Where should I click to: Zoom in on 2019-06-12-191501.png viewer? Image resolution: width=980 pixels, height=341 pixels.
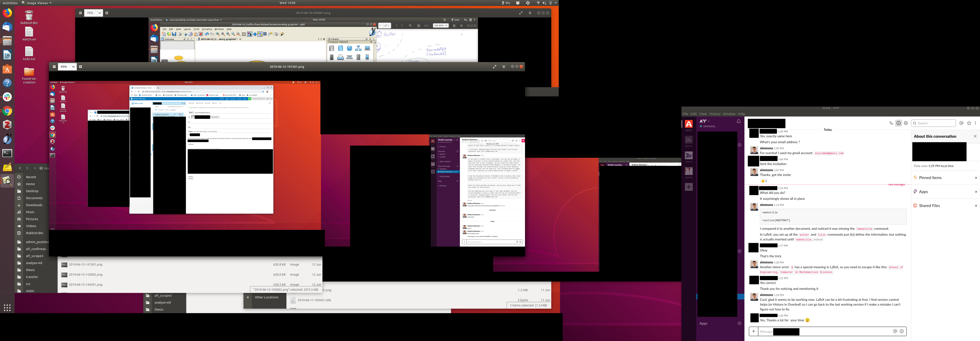coord(80,66)
